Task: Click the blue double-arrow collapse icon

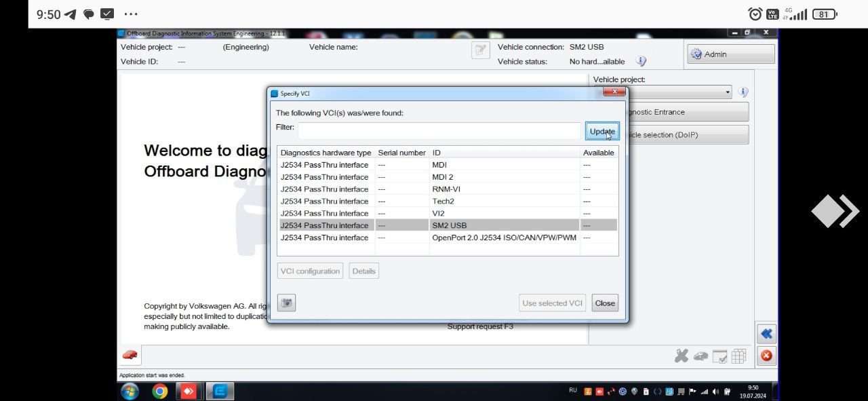Action: point(766,334)
